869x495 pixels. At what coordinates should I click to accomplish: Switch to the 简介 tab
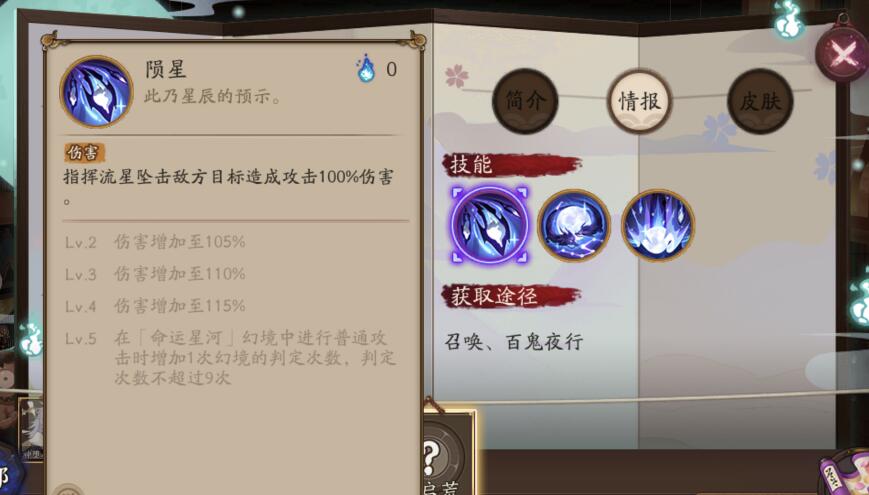coord(525,101)
